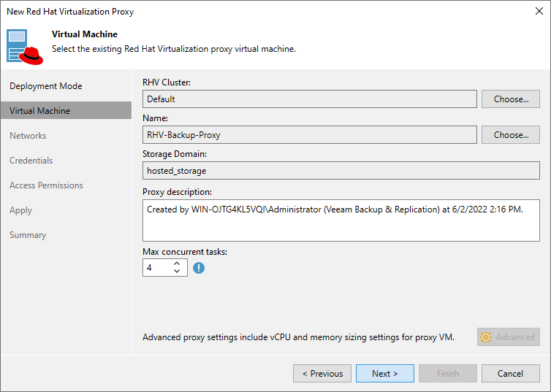Increase max concurrent tasks with up arrow
This screenshot has height=392, width=551.
[177, 264]
